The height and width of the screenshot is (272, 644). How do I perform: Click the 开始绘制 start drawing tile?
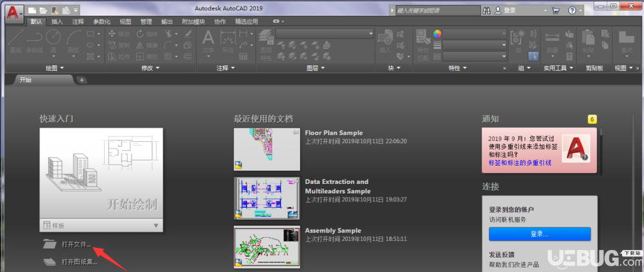pos(101,174)
